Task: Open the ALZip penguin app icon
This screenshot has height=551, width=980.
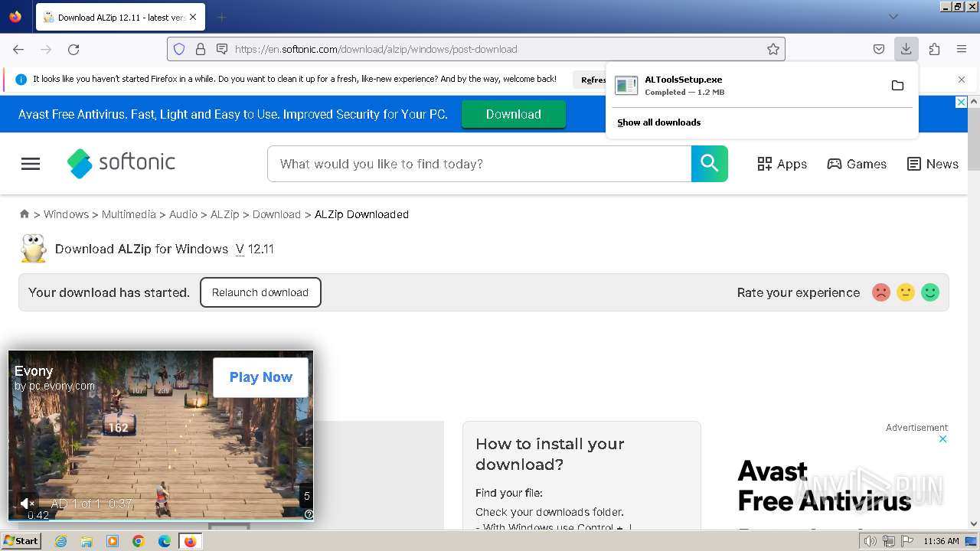Action: pos(33,249)
